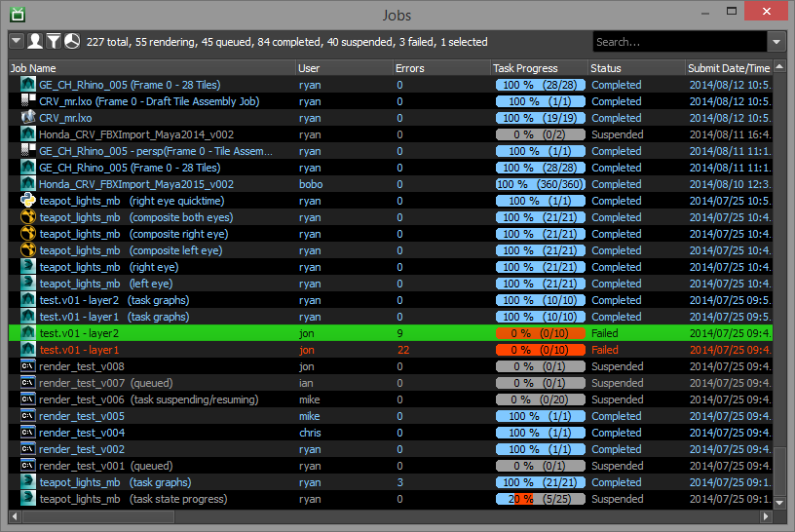Screen dimensions: 795x532
Task: Click the Python icon for right eye quicktime job
Action: tap(28, 201)
